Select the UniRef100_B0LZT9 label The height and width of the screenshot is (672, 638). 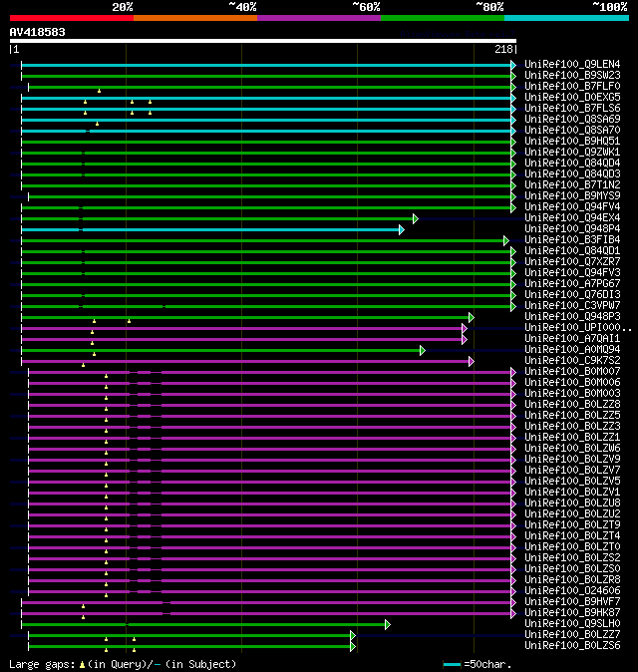pos(572,525)
